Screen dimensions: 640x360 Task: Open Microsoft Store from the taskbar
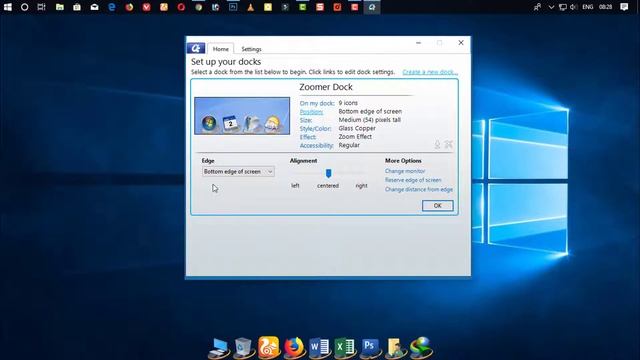point(77,7)
